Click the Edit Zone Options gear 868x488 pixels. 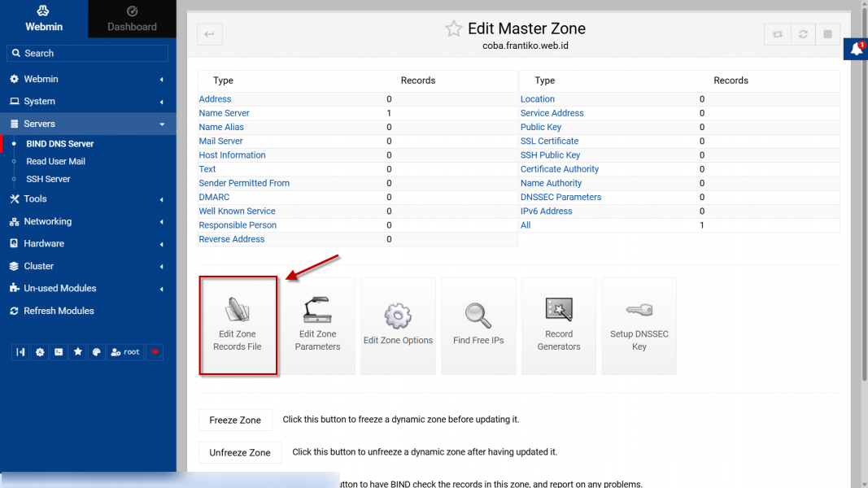pyautogui.click(x=398, y=325)
